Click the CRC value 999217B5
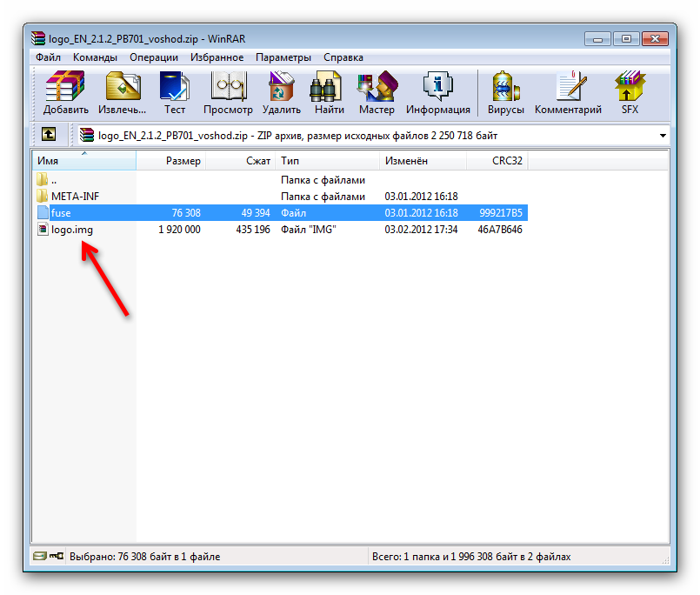The height and width of the screenshot is (595, 700). [x=501, y=213]
